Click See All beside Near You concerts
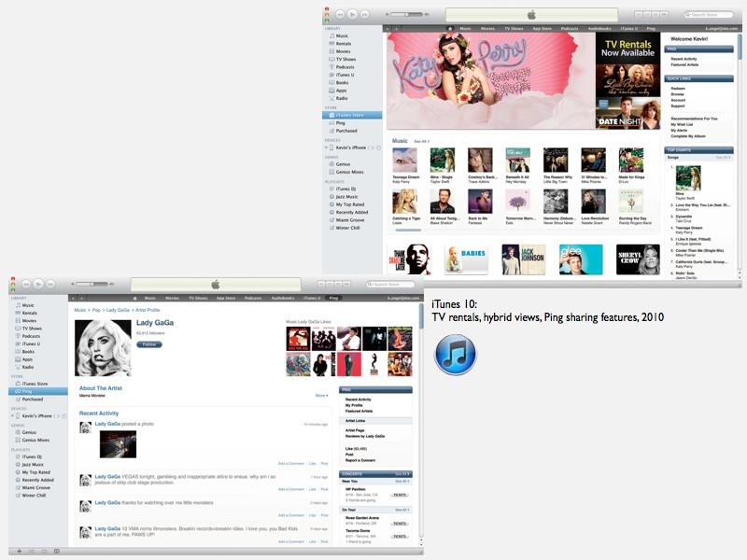The image size is (747, 560). tap(402, 482)
